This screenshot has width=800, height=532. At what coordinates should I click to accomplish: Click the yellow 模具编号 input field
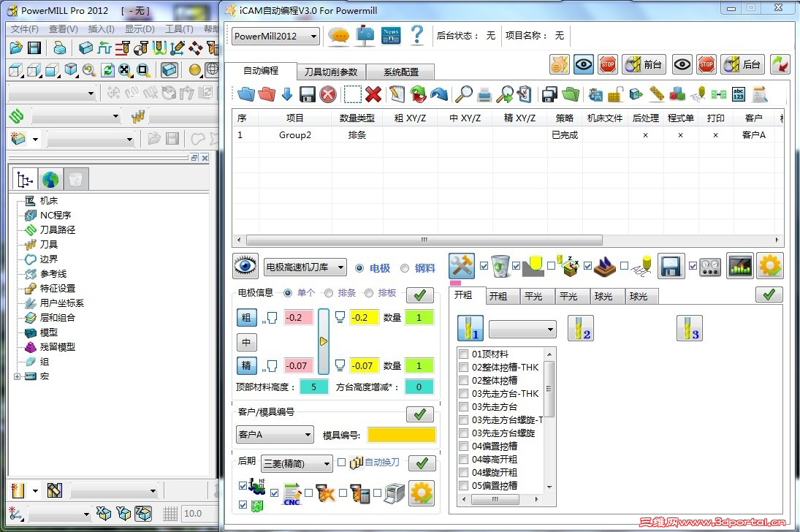click(402, 435)
